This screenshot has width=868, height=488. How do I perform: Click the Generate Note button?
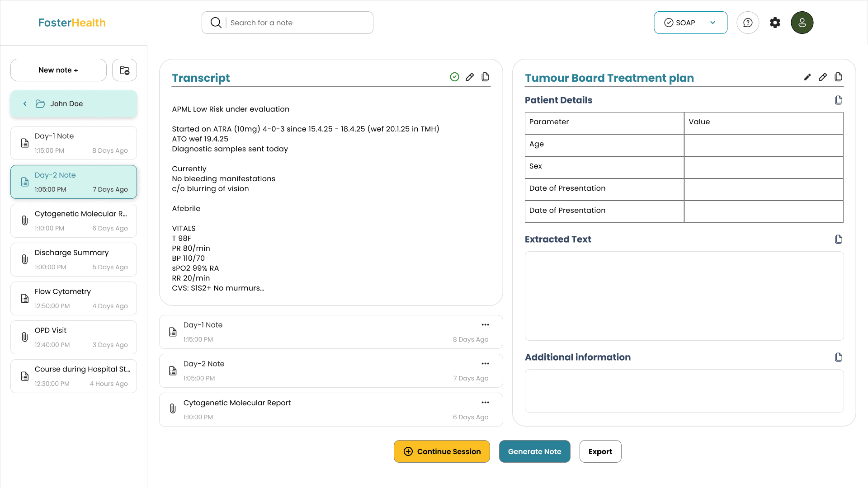534,451
